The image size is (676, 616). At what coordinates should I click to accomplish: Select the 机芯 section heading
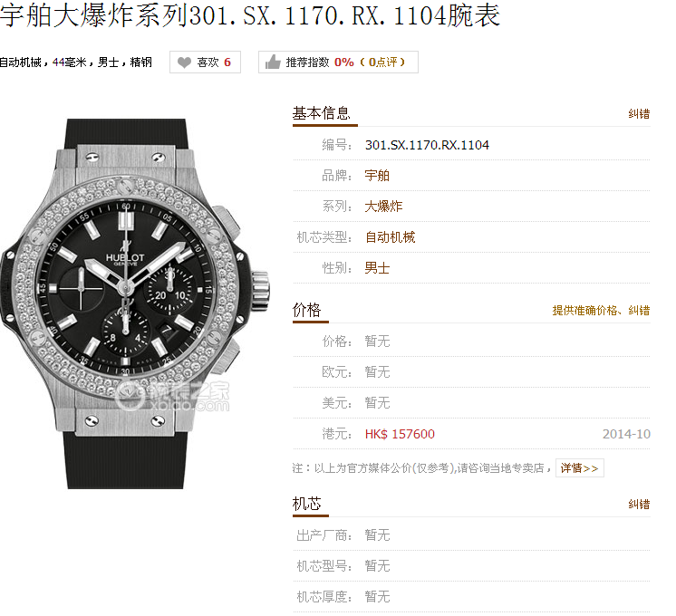pos(306,504)
